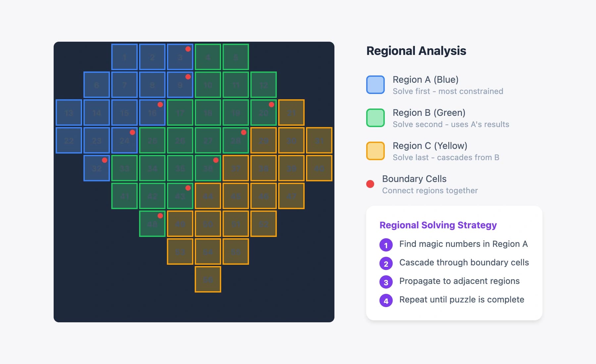Screen dimensions: 596x364
Task: Click the purple step 1 badge
Action: point(386,245)
